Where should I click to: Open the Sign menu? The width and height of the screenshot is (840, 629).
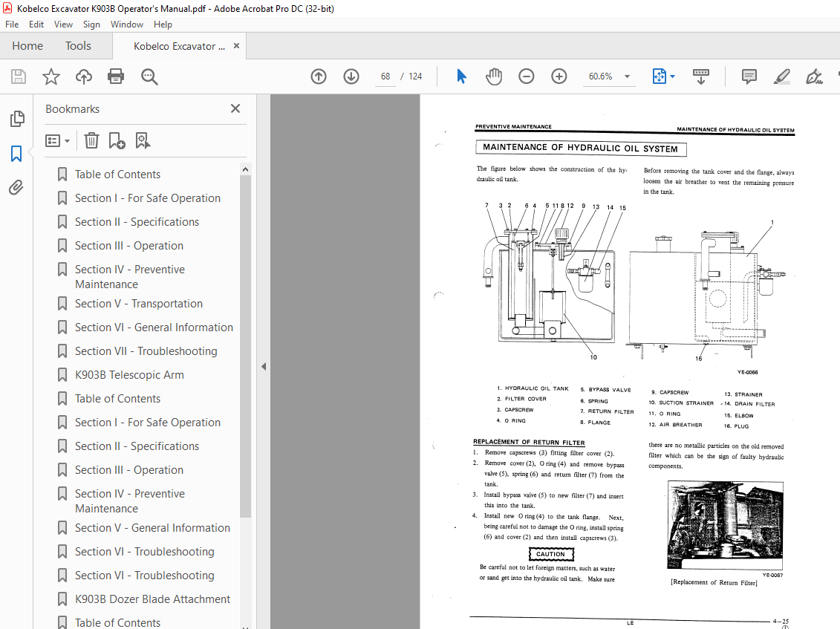91,24
